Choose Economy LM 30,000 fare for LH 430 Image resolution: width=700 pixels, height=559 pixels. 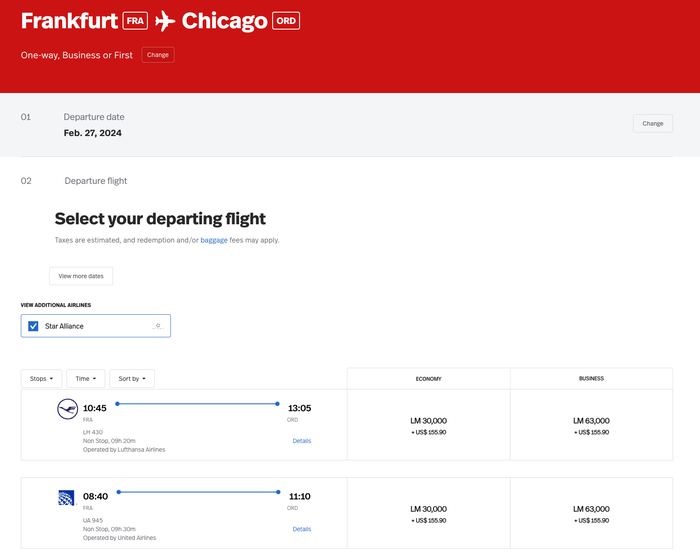[429, 425]
